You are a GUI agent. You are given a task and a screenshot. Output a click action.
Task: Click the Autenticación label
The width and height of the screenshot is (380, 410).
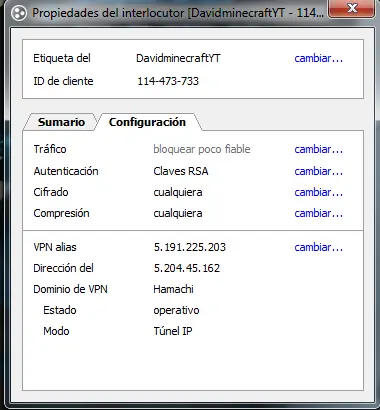tap(66, 171)
